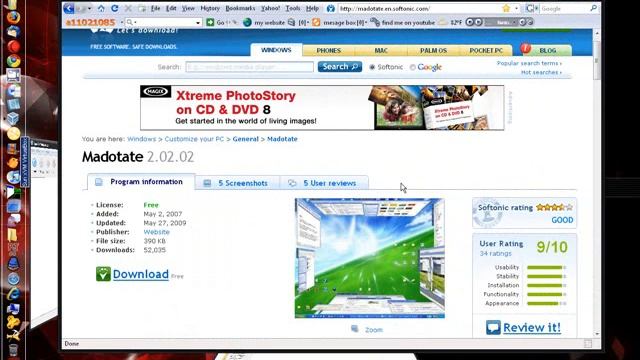Image resolution: width=640 pixels, height=360 pixels.
Task: Click the find me on youtube icon
Action: (375, 22)
